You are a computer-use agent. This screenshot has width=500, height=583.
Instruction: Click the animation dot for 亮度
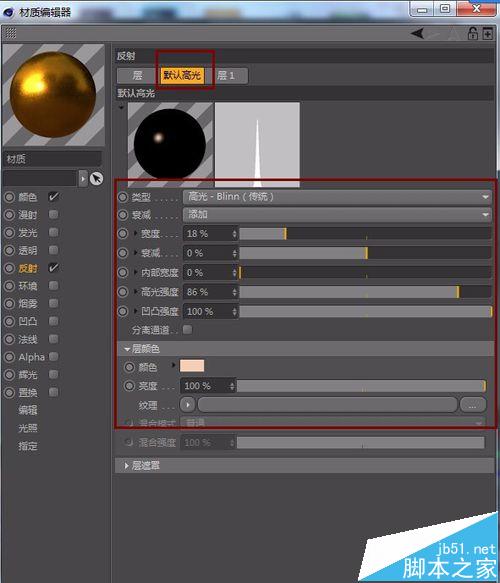click(129, 386)
